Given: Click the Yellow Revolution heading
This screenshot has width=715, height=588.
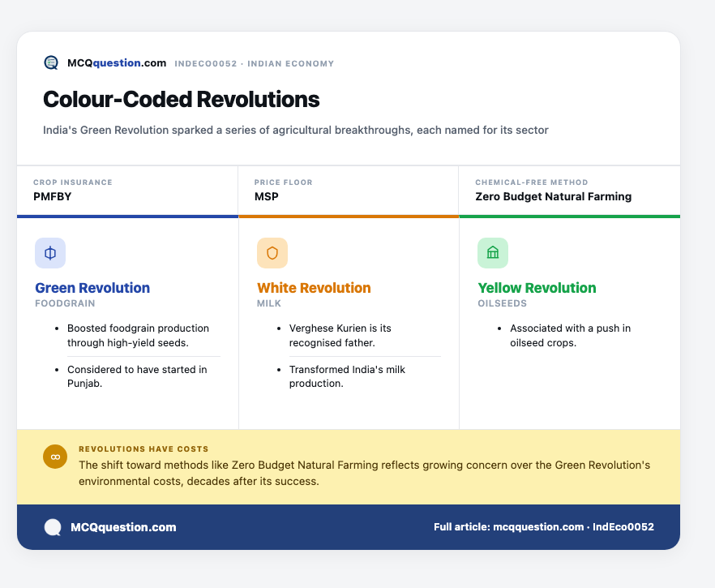Looking at the screenshot, I should point(537,288).
